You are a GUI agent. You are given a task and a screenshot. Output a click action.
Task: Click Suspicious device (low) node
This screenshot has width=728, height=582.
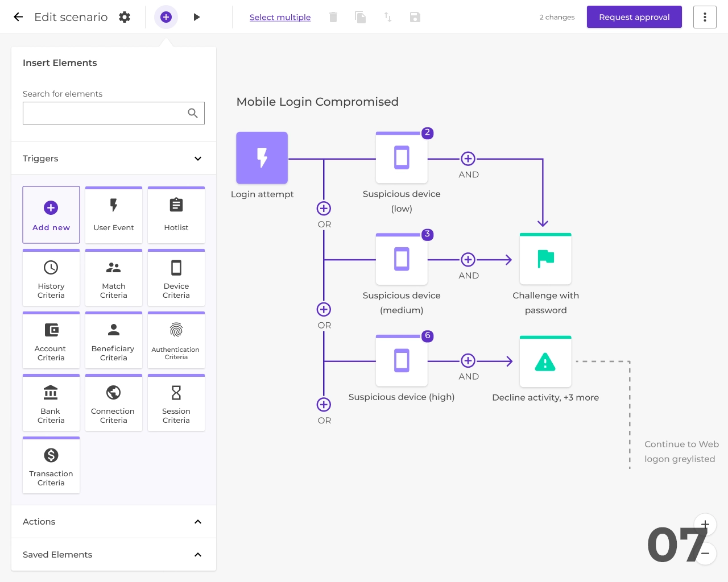coord(402,158)
